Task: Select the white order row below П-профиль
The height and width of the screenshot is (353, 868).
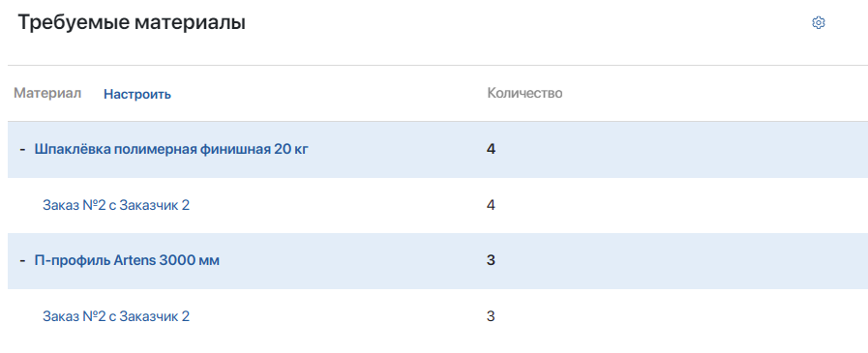Action: coord(438,316)
